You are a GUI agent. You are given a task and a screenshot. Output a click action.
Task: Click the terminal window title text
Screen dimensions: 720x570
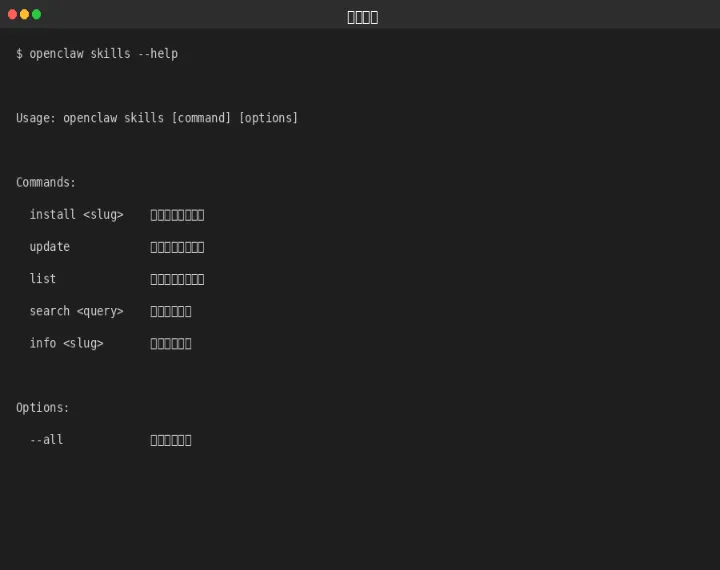point(362,17)
